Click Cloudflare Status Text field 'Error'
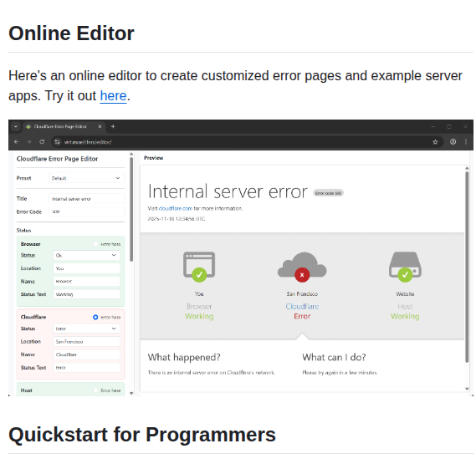This screenshot has height=469, width=476. [86, 367]
